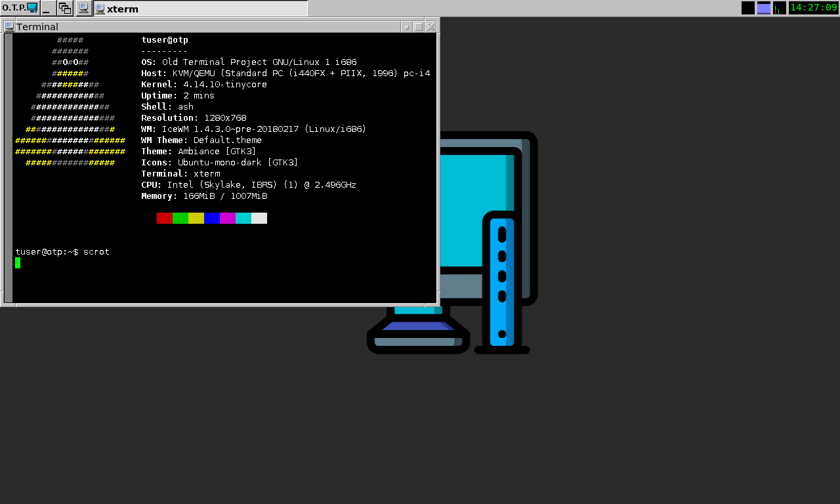Open the blue memory monitor applet

click(764, 8)
